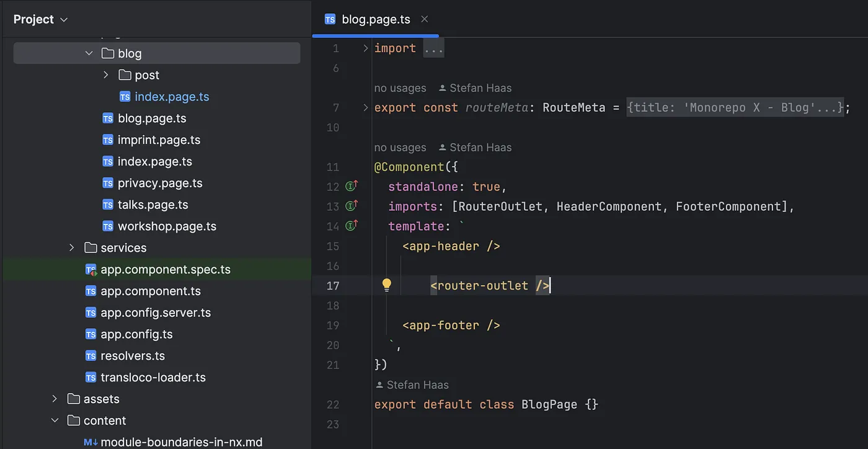The image size is (868, 449).
Task: Open workshop.page.ts in the project tree
Action: pos(167,226)
